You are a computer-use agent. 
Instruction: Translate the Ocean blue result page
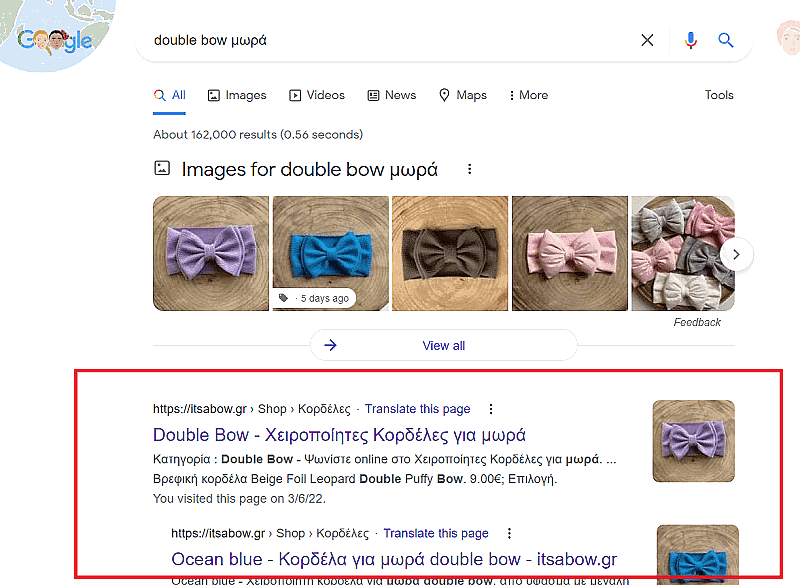coord(436,533)
